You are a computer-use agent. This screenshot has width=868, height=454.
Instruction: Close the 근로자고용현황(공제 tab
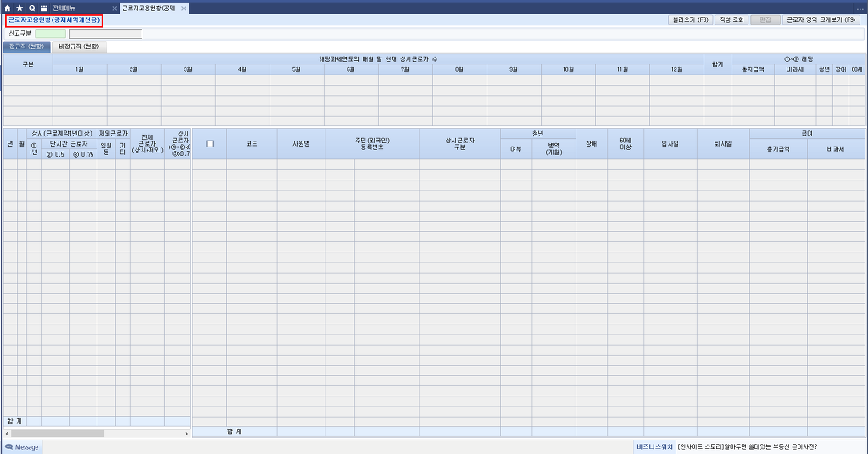[184, 8]
